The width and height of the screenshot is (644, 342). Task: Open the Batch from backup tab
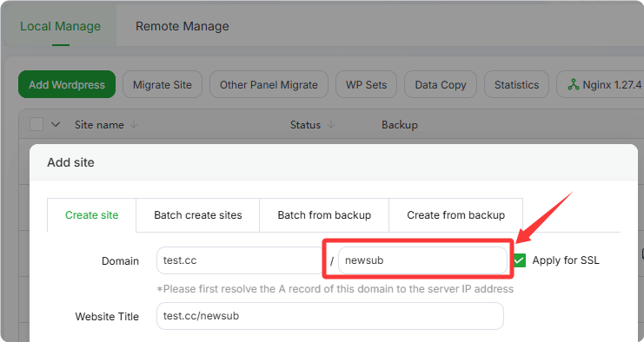[x=324, y=215]
